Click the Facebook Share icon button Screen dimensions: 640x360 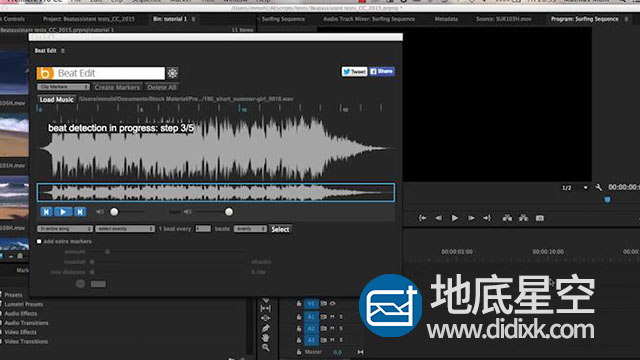click(382, 71)
